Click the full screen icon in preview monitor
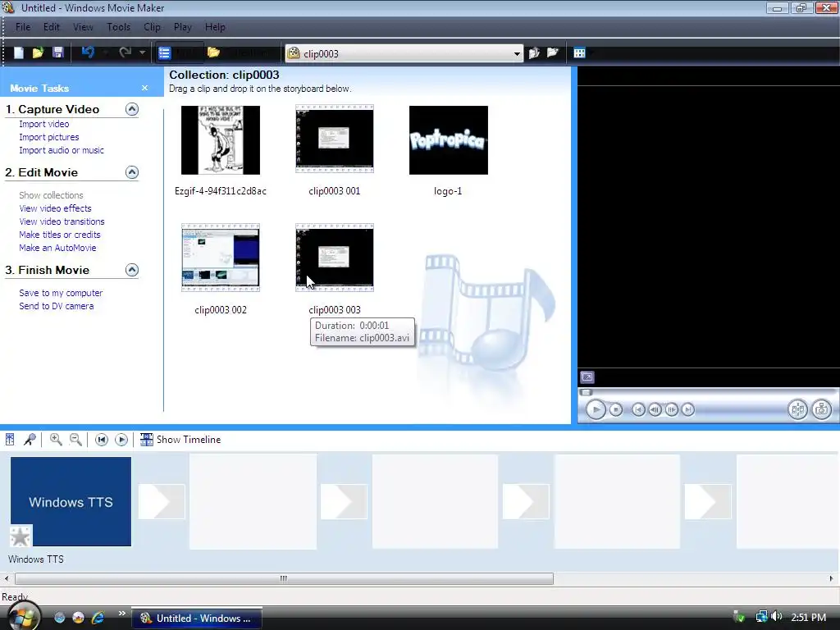The width and height of the screenshot is (840, 630). [587, 377]
